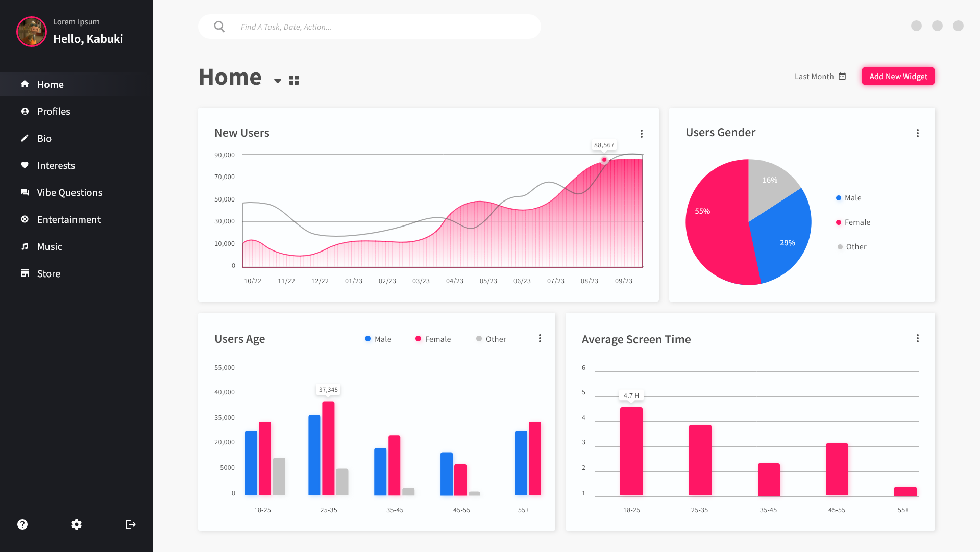Toggle the Male series in Users Age legend
The image size is (980, 552).
click(378, 339)
